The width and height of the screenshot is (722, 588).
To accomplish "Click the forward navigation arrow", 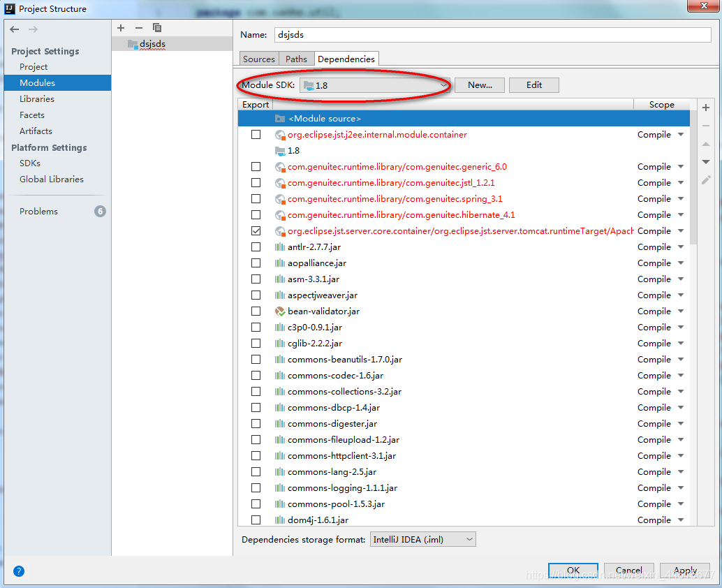I will point(33,29).
